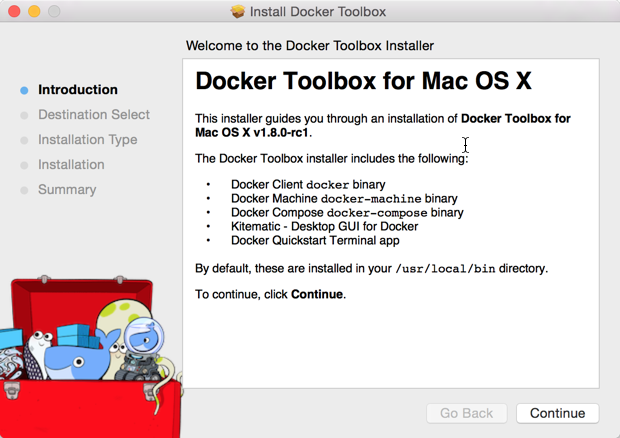Select the Introduction step in sidebar
The image size is (620, 438).
[x=78, y=90]
